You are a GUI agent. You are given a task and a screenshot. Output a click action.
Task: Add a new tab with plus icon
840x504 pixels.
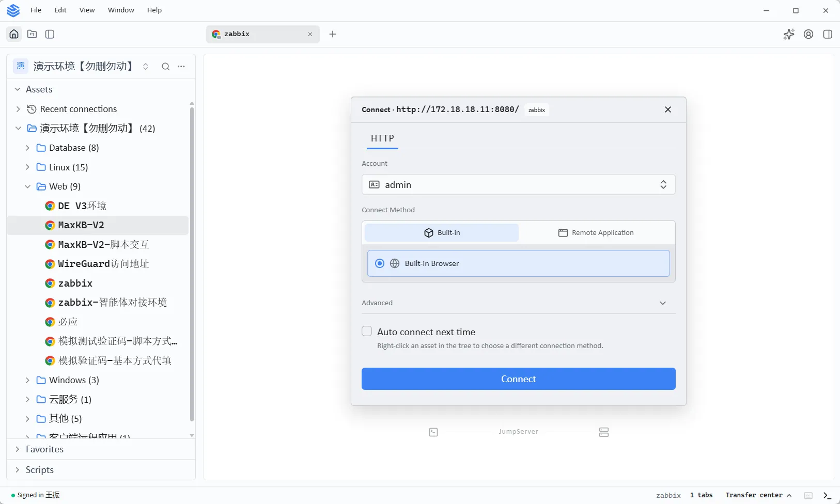coord(333,34)
